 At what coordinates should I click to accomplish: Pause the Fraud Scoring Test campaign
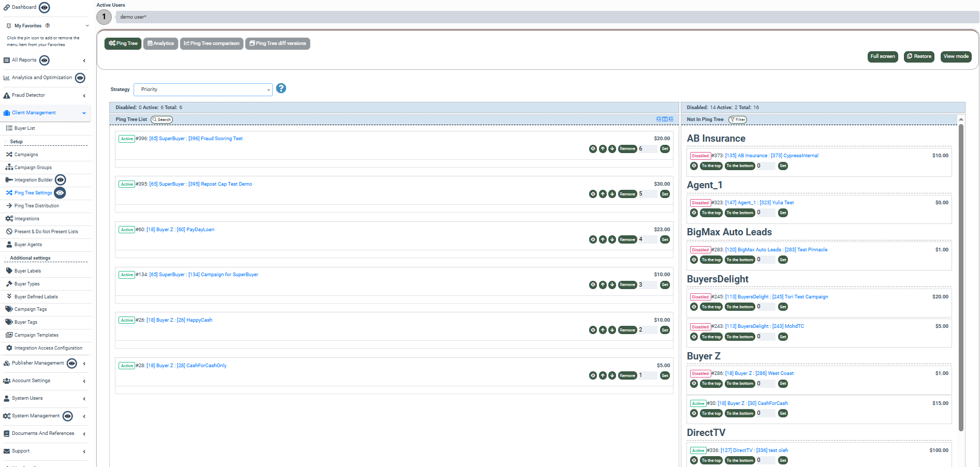point(593,149)
